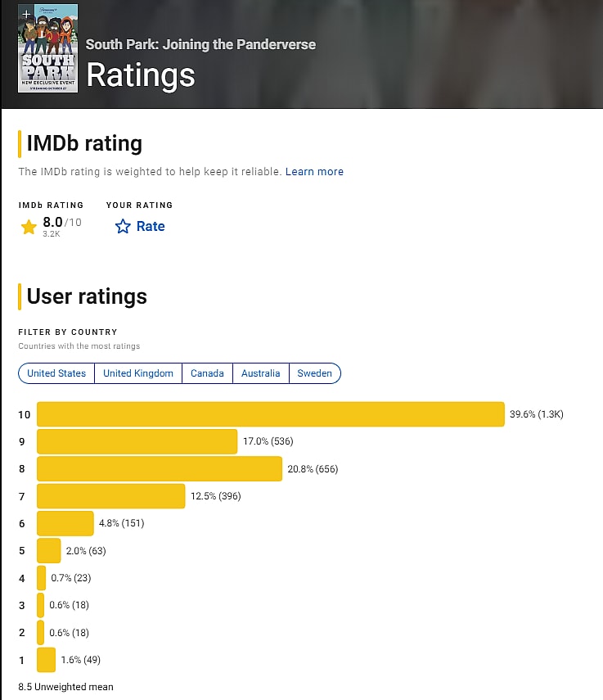Open the Learn more link
Image resolution: width=603 pixels, height=700 pixels.
pos(314,172)
